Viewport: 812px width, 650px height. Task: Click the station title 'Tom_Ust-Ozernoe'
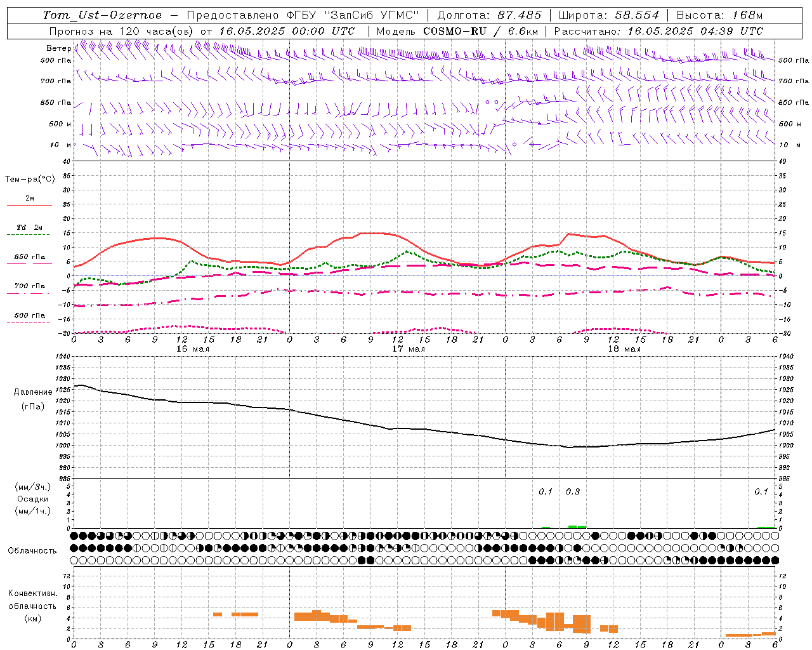[x=102, y=15]
